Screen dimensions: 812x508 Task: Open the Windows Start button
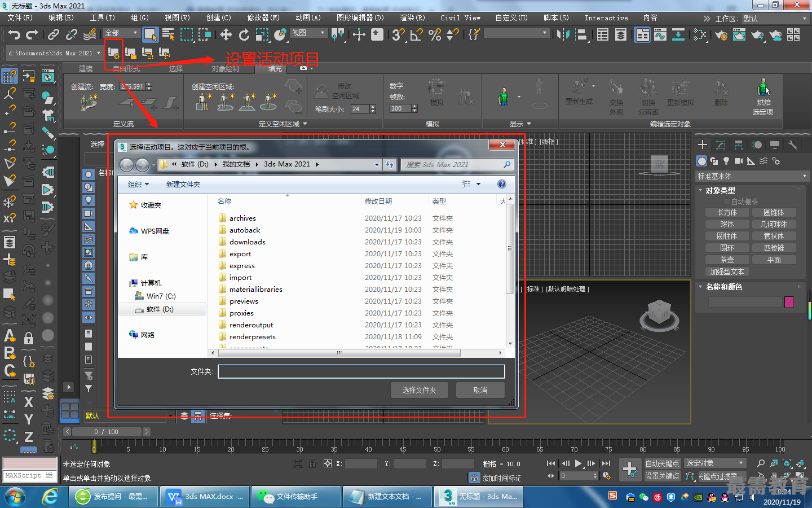15,497
